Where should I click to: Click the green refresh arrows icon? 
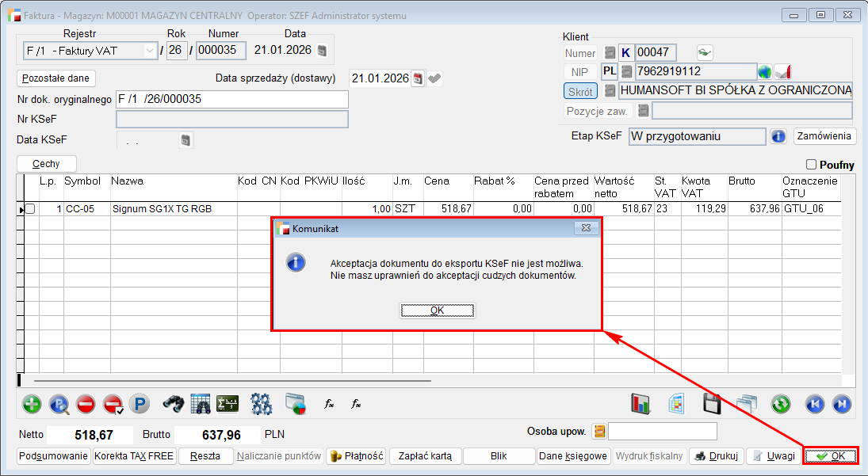coord(781,404)
